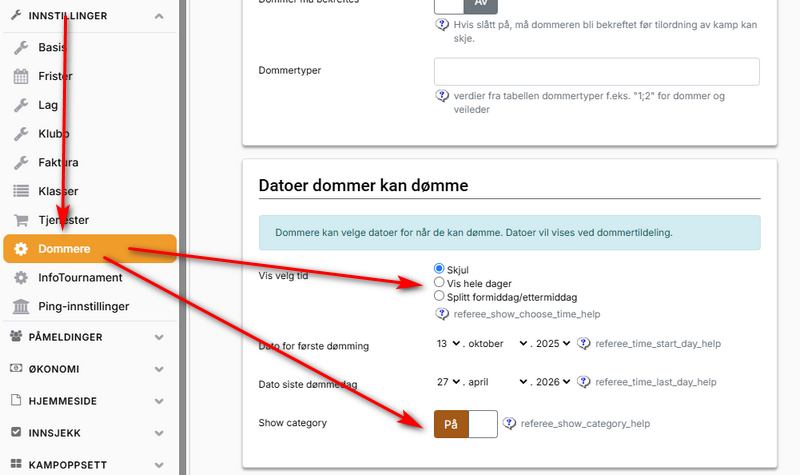The image size is (800, 475).
Task: Click the wrench icon beside Faktura
Action: (21, 163)
